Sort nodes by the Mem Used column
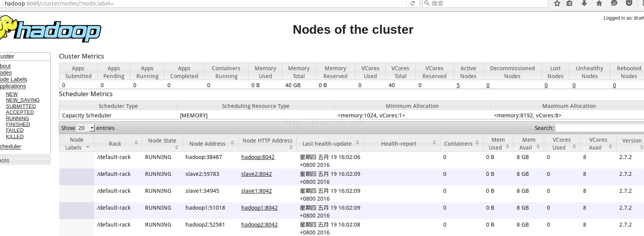The width and height of the screenshot is (644, 236). pyautogui.click(x=498, y=143)
